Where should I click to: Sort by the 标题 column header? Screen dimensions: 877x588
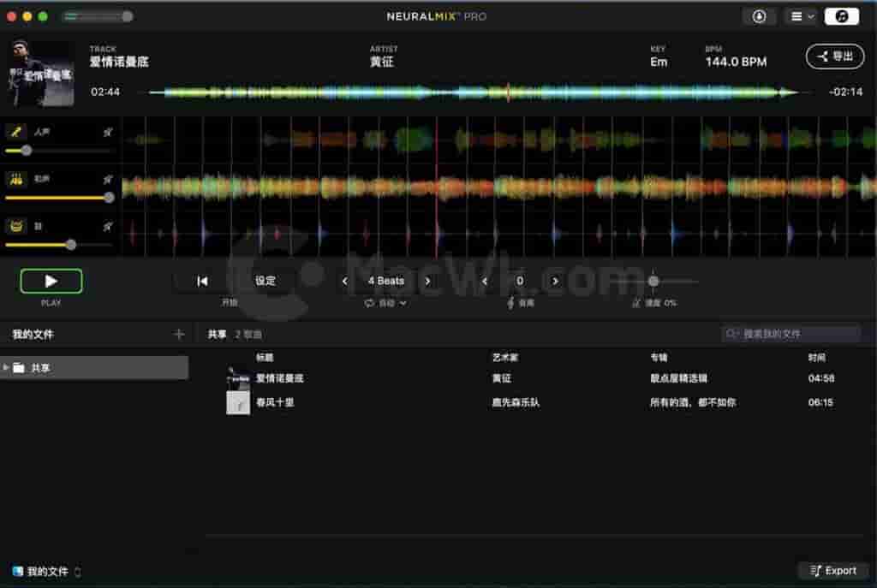[x=265, y=357]
